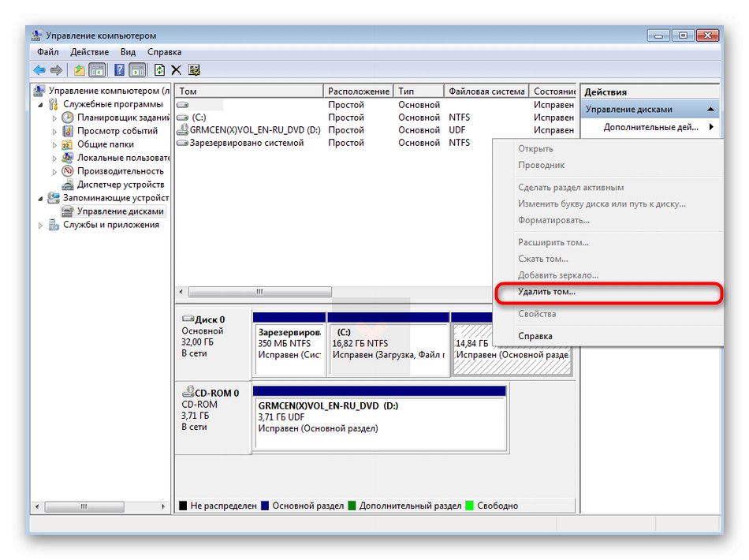Image resolution: width=749 pixels, height=560 pixels.
Task: Open the Справка menu in menu bar
Action: (164, 51)
